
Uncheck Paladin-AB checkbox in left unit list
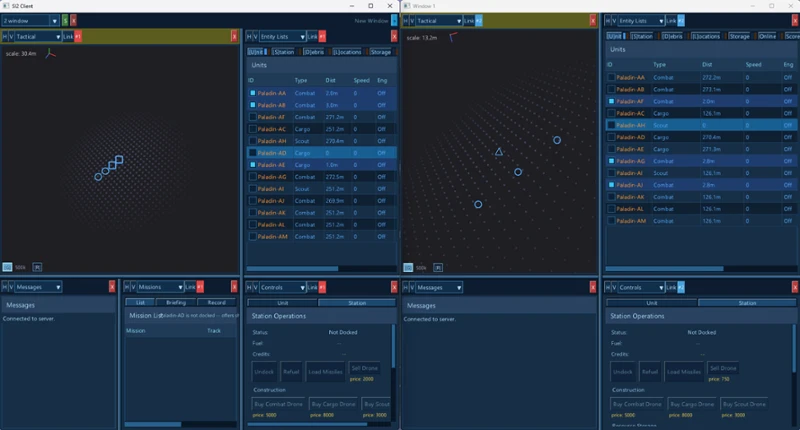pyautogui.click(x=253, y=105)
